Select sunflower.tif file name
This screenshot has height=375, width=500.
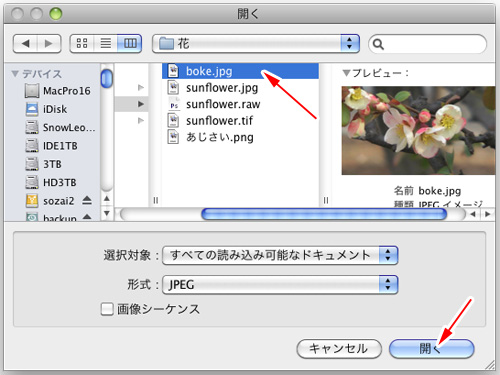click(x=219, y=121)
